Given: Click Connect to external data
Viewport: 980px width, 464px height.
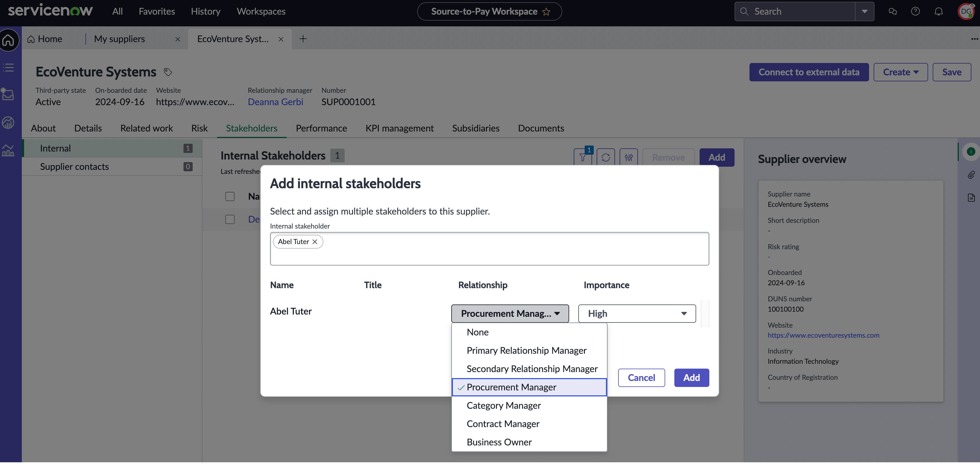Looking at the screenshot, I should 809,72.
